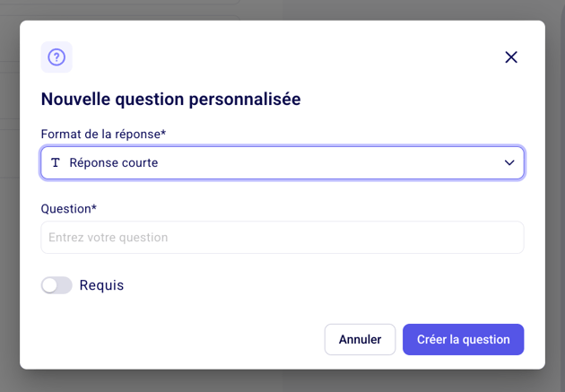
Task: Cancel with the Annuler button
Action: click(360, 340)
